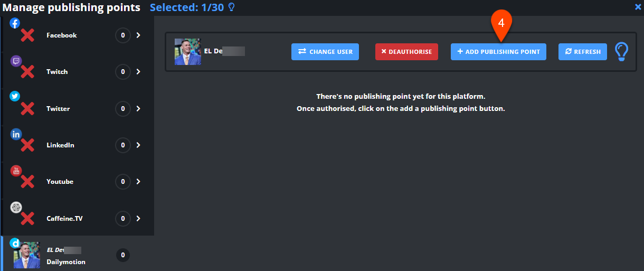The height and width of the screenshot is (271, 644).
Task: Click the user avatar thumbnail in header
Action: point(188,52)
